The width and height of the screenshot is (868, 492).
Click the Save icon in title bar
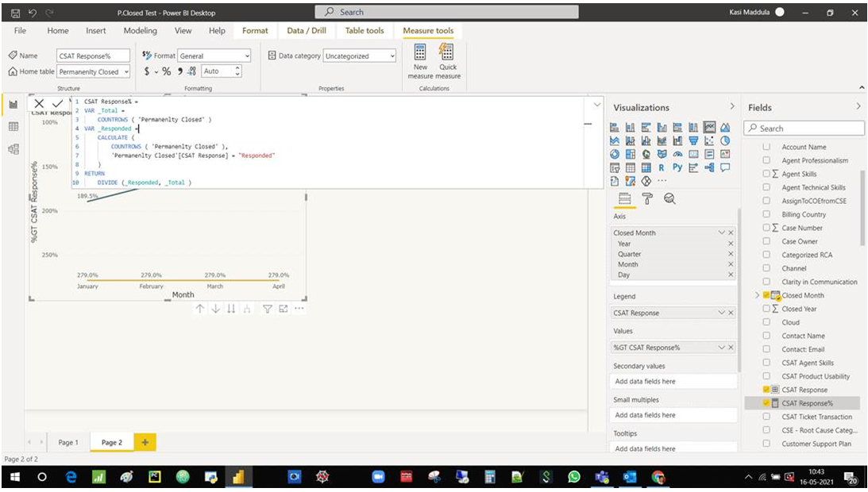click(x=16, y=12)
